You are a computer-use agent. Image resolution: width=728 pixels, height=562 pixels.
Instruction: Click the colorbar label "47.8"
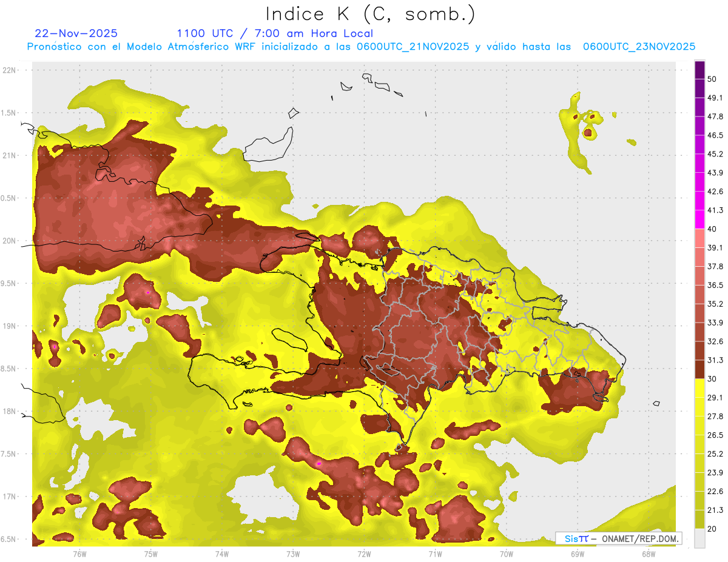coord(715,116)
